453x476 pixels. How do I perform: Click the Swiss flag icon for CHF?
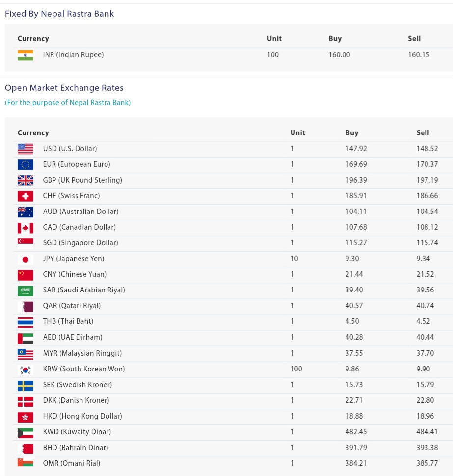click(x=26, y=196)
